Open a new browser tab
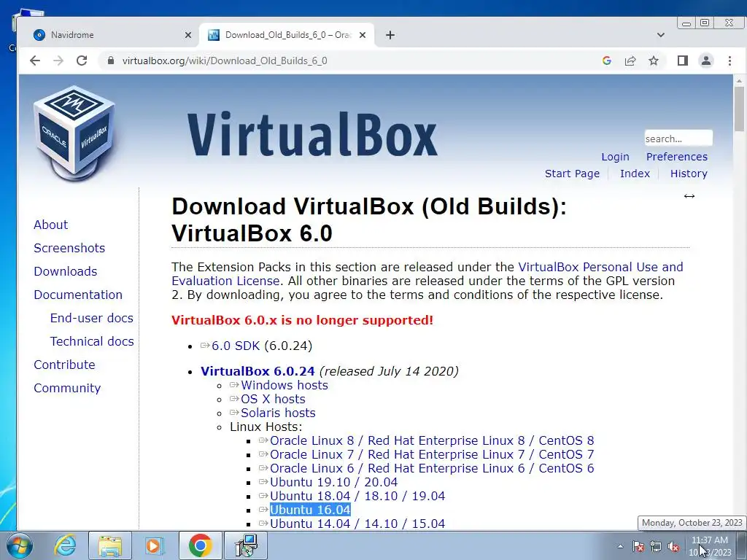 coord(390,35)
